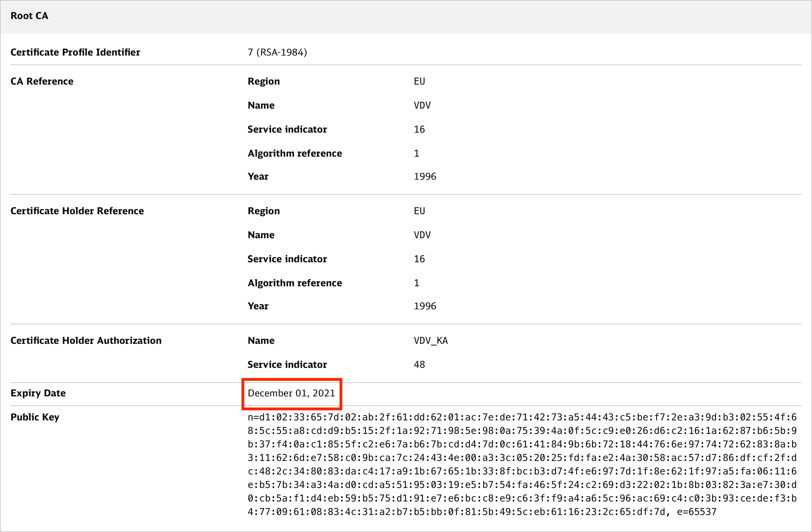Click public key line starting e:b5:7b:34
Viewport: 812px width, 532px height.
(x=522, y=485)
